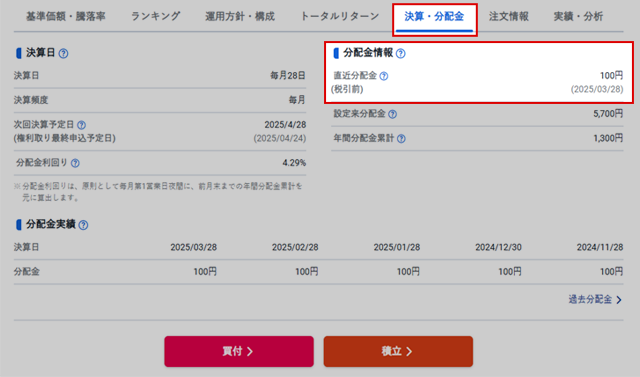Click help icon next to 分配金情報
Image resolution: width=640 pixels, height=377 pixels.
coord(401,53)
